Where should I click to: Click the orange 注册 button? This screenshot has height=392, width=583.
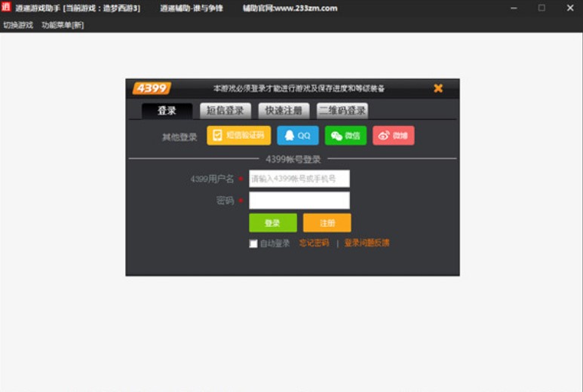pyautogui.click(x=327, y=222)
